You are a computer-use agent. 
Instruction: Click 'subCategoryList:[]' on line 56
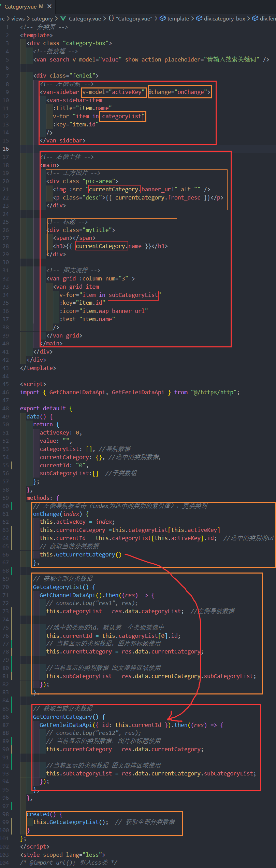pyautogui.click(x=69, y=473)
